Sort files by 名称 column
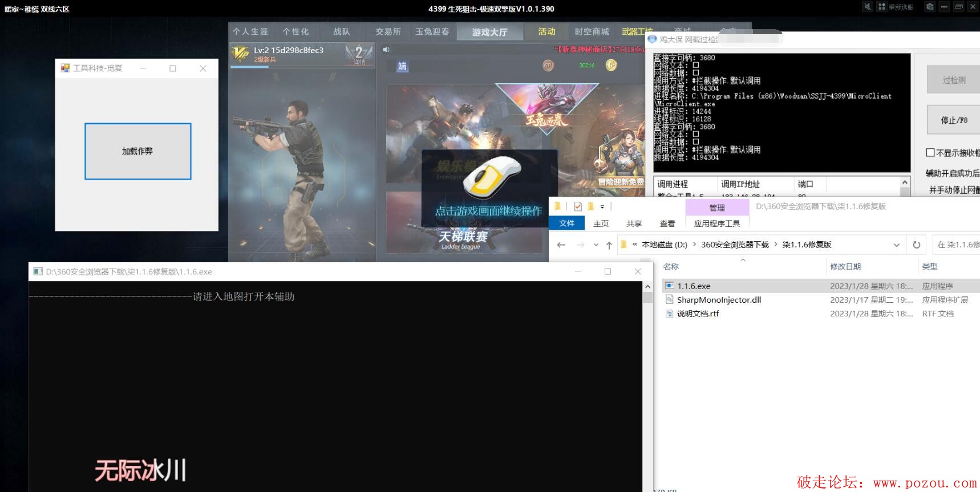Viewport: 980px width, 492px height. coord(671,266)
